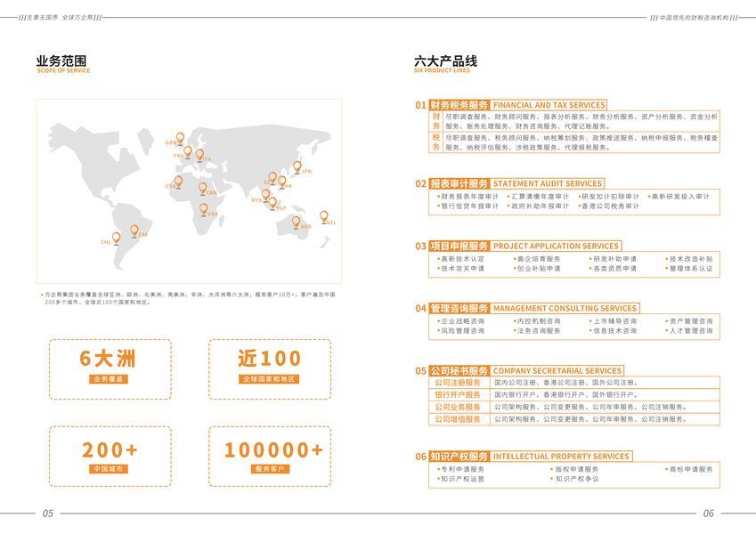
Task: Select the SIX PRODUCT LINES subtitle
Action: pos(442,70)
